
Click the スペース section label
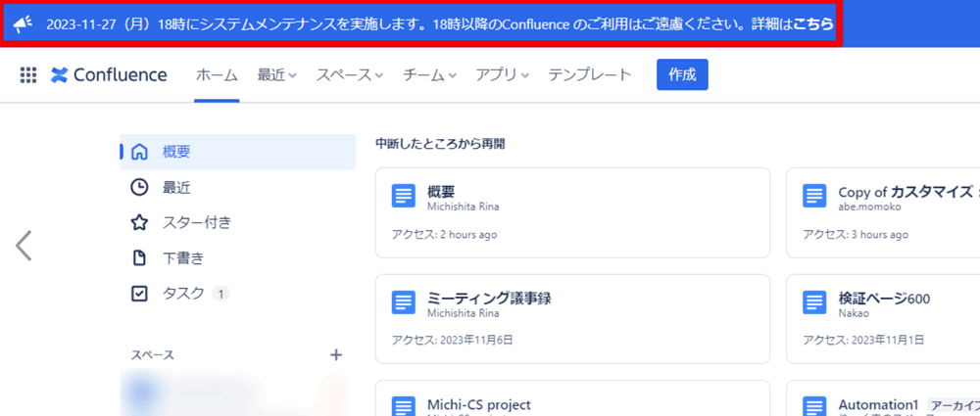[x=153, y=355]
